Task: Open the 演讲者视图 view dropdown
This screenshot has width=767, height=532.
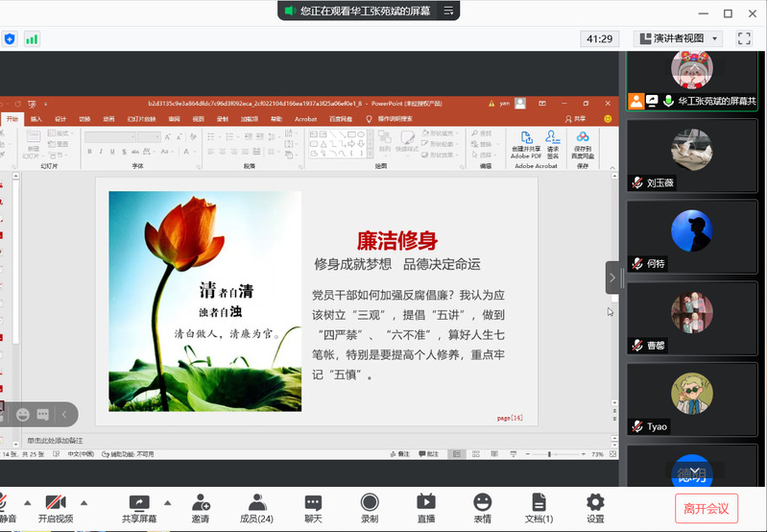Action: pos(678,38)
